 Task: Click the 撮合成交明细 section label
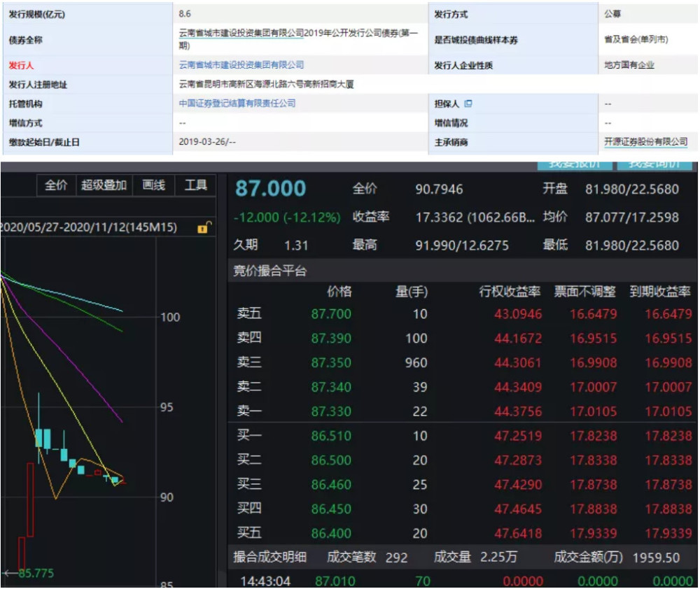tap(270, 557)
